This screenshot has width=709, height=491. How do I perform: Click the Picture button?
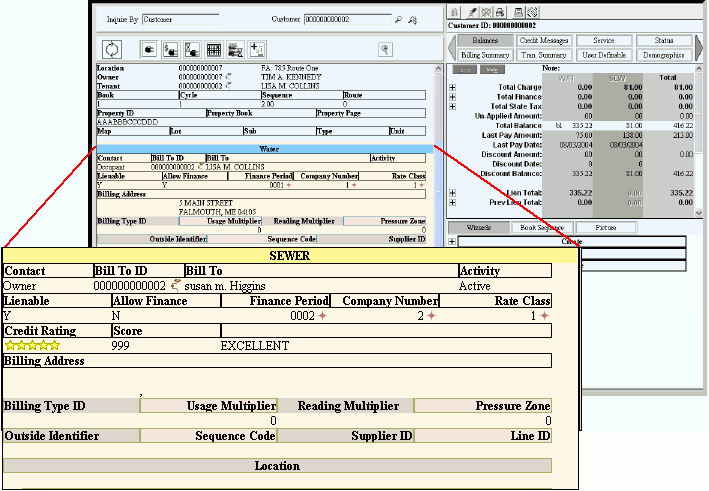604,228
